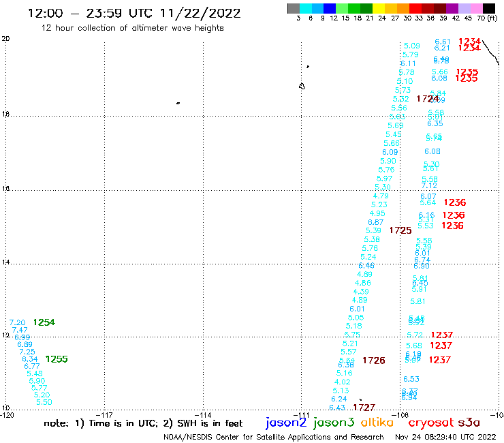Click the dark red "1725" time label
This screenshot has height=443, width=504.
coord(400,230)
